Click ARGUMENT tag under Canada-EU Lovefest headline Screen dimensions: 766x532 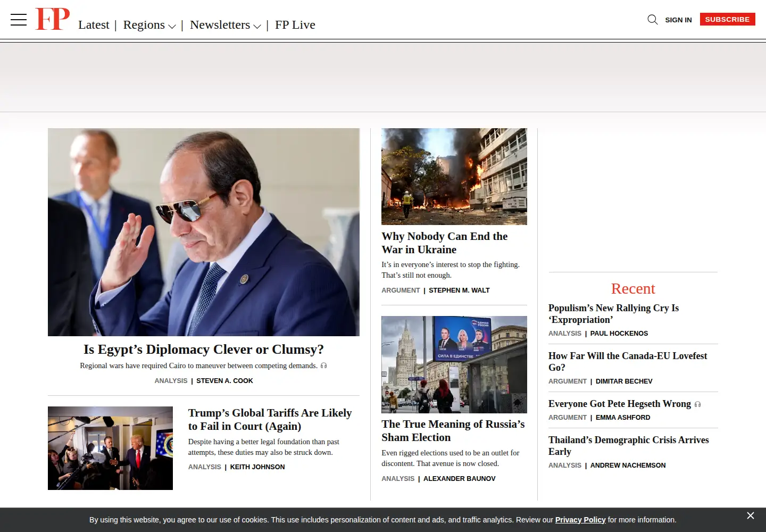tap(568, 381)
